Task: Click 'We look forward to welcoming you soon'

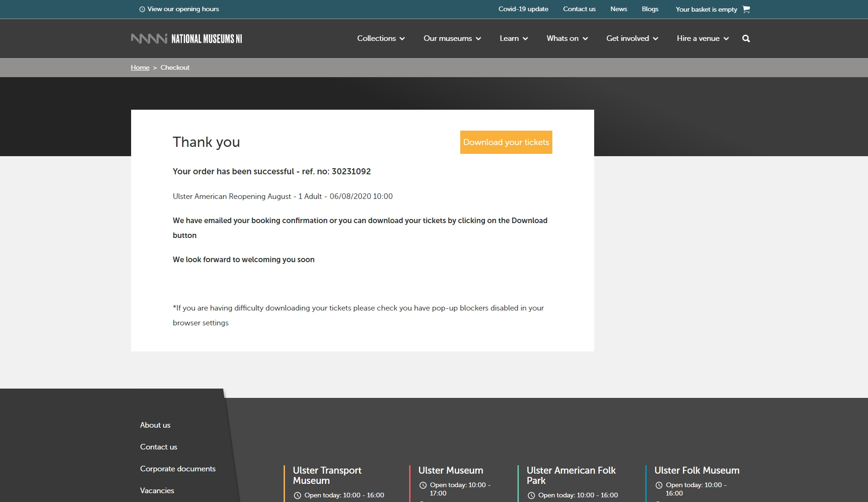Action: 244,260
